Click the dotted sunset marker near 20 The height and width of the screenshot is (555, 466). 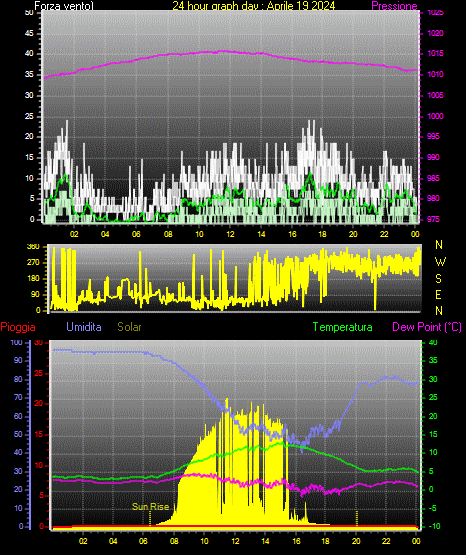(356, 518)
